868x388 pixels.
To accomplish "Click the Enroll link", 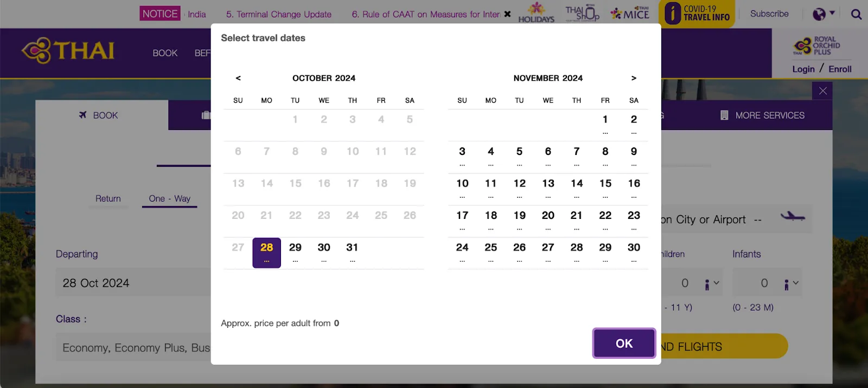I will [x=840, y=69].
